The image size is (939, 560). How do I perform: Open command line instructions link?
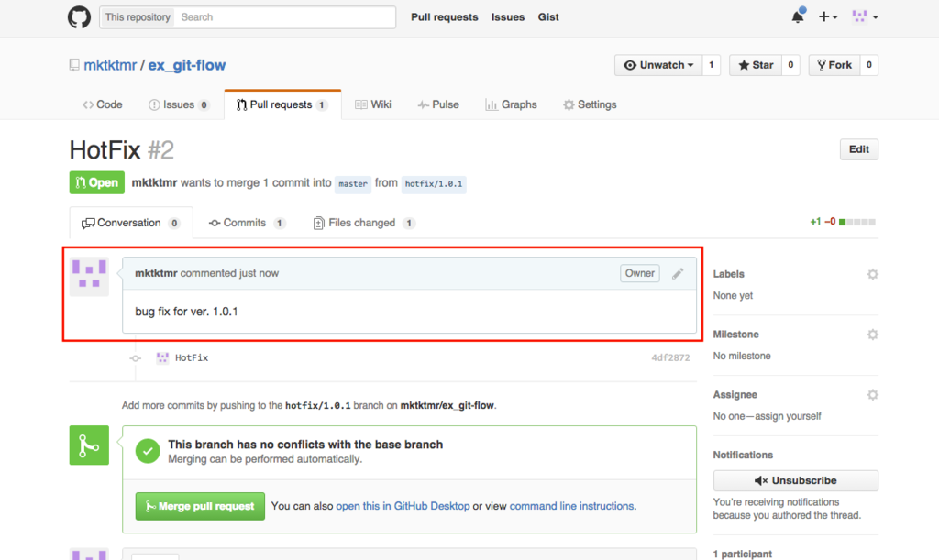[x=571, y=506]
